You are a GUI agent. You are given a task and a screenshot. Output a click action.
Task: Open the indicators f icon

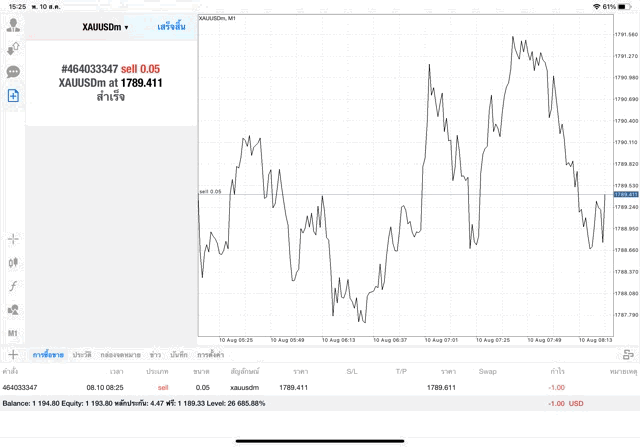tap(14, 286)
